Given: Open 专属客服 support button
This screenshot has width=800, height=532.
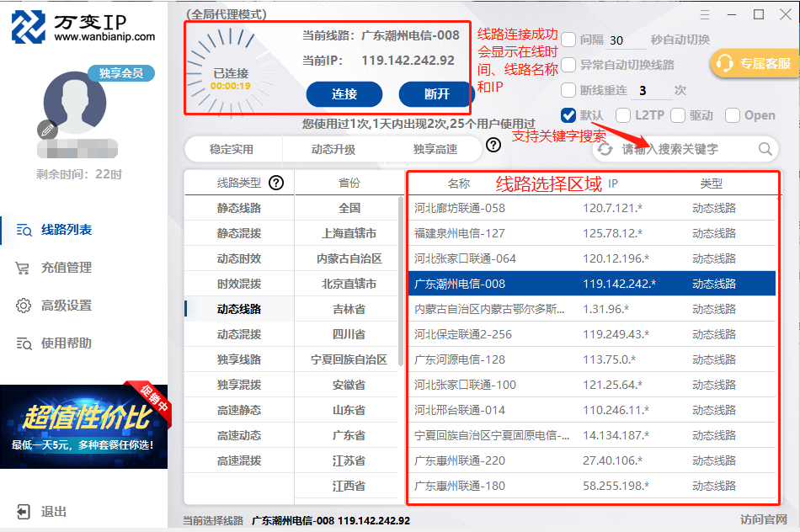Looking at the screenshot, I should point(755,64).
